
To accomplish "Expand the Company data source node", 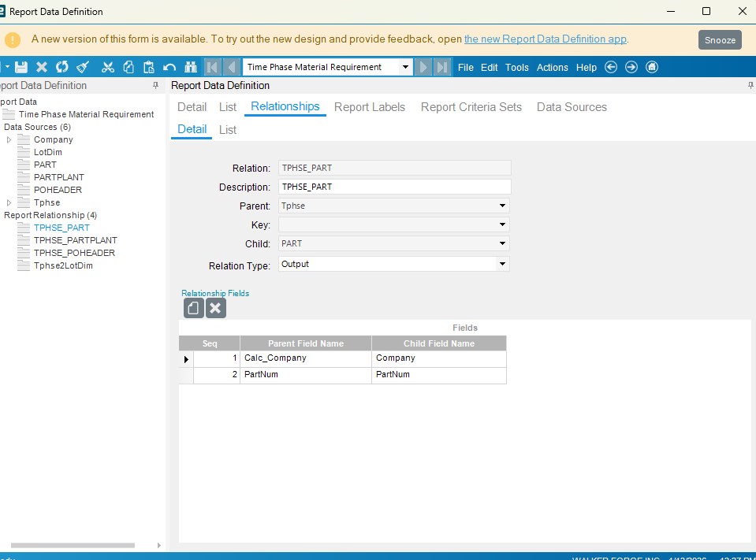I will pos(9,139).
